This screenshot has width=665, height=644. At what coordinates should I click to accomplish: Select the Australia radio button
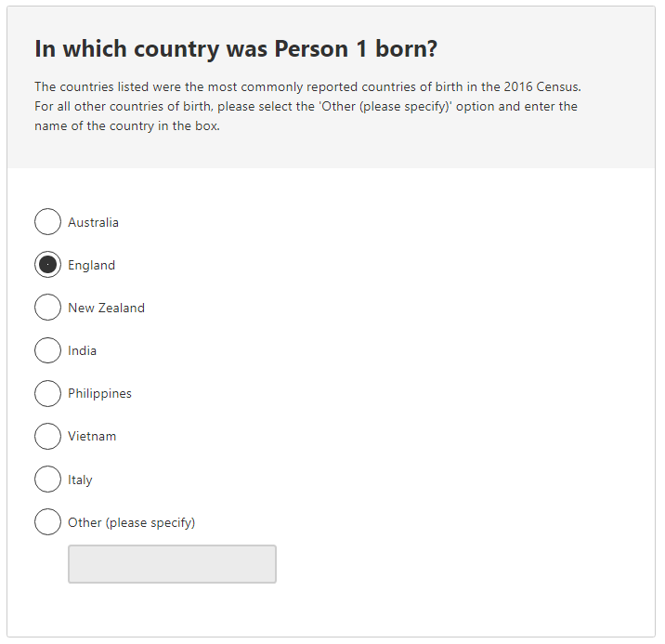pos(47,222)
